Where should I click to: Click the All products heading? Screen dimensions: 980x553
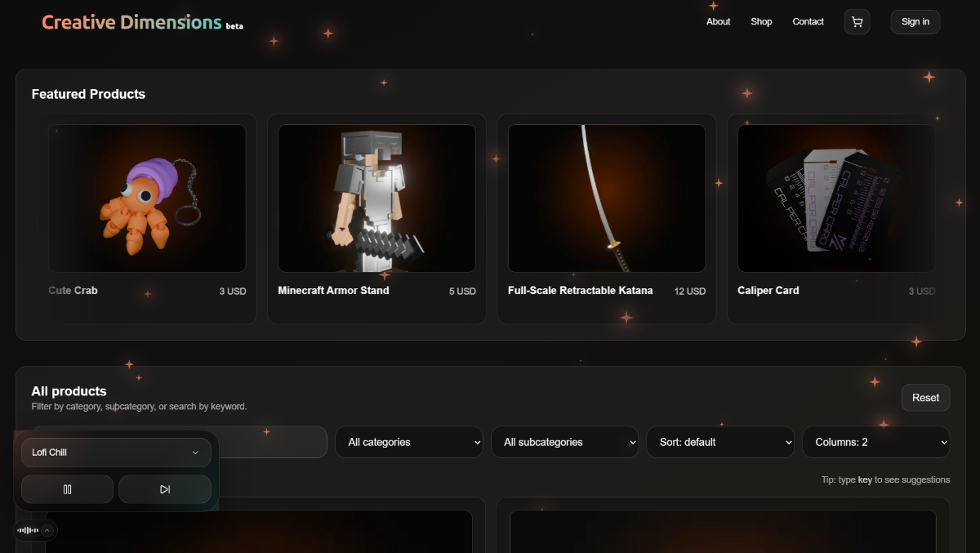click(x=69, y=391)
